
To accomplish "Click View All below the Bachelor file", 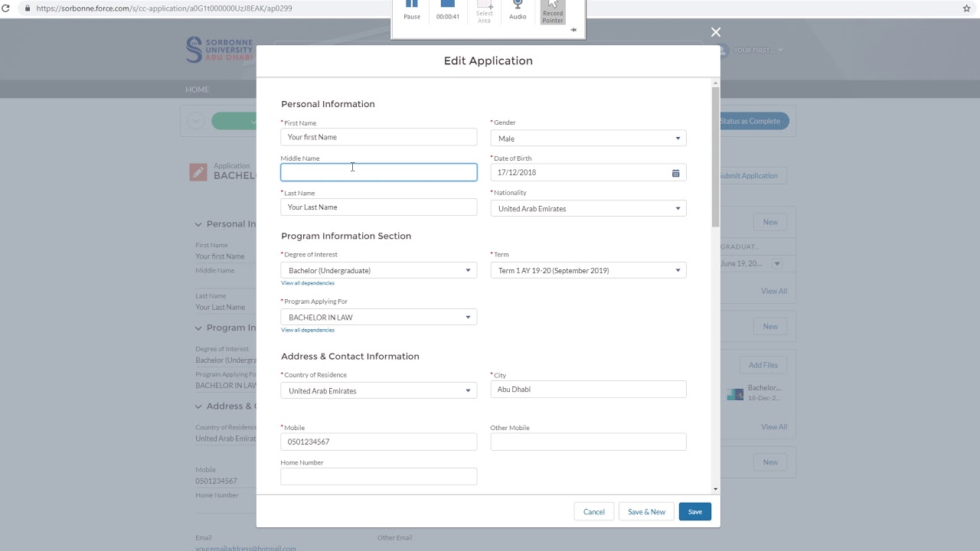I will point(774,427).
